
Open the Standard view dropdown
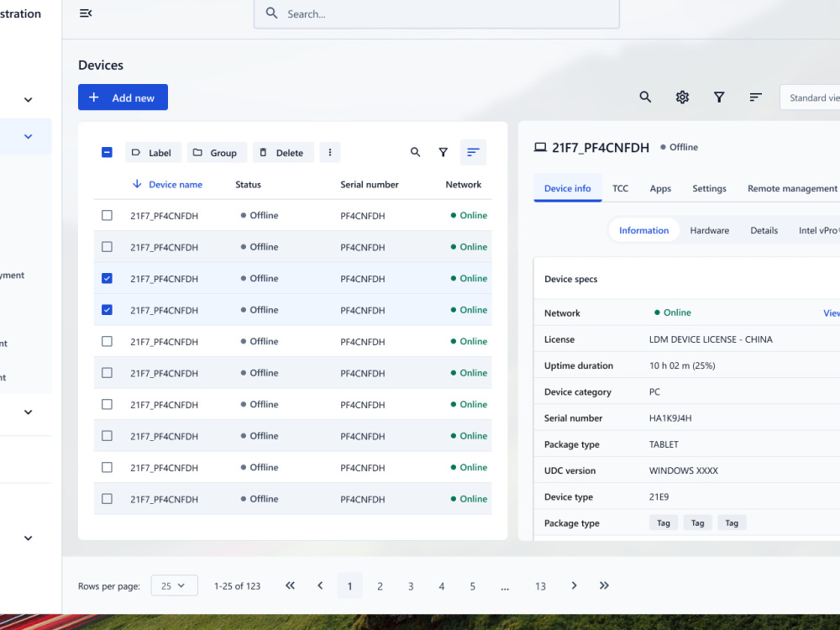[810, 97]
